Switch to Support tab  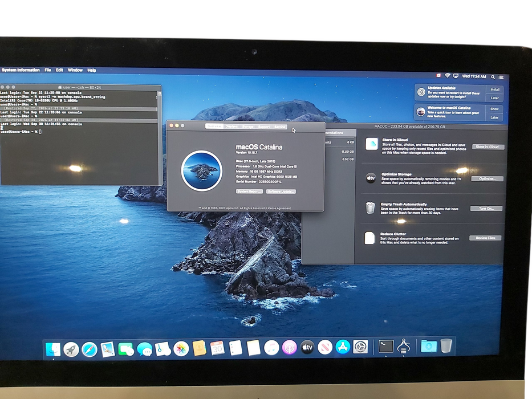coord(263,127)
